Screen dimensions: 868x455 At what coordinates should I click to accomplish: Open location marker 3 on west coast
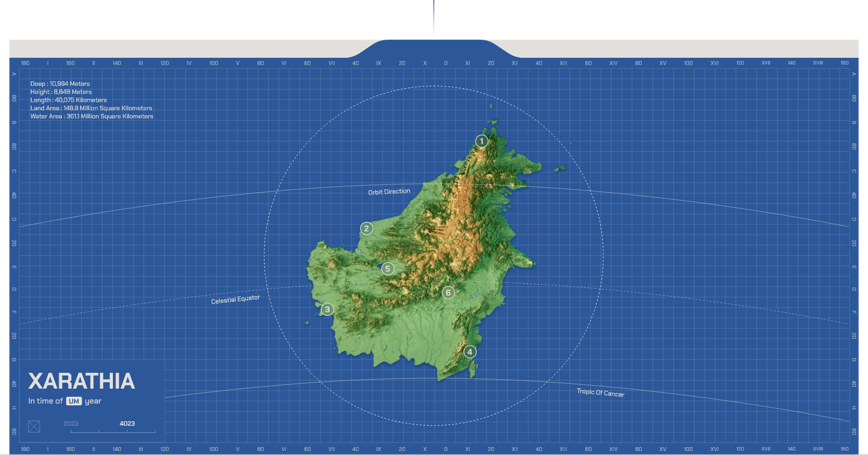[x=327, y=309]
